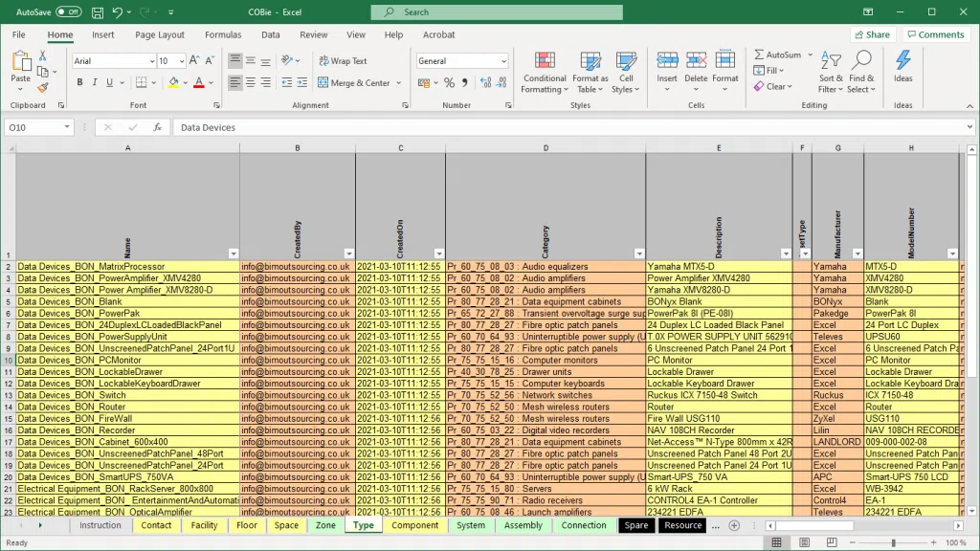This screenshot has width=980, height=551.
Task: Open Format as Table
Action: 590,61
